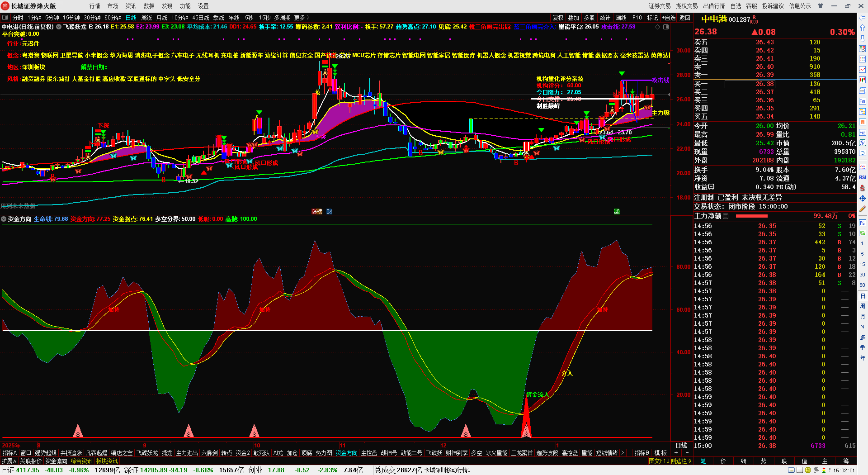This screenshot has height=475, width=868.
Task: Toggle 画线 drawing mode
Action: [621, 18]
